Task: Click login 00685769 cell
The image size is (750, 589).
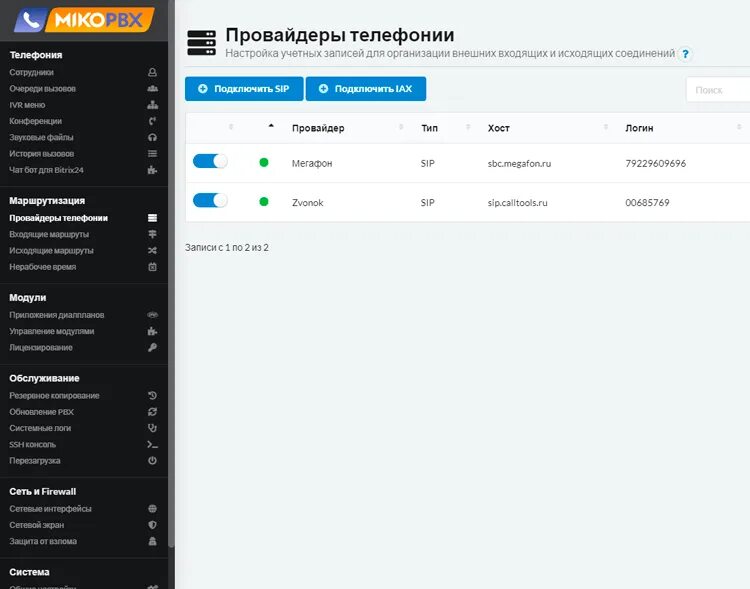Action: point(647,202)
